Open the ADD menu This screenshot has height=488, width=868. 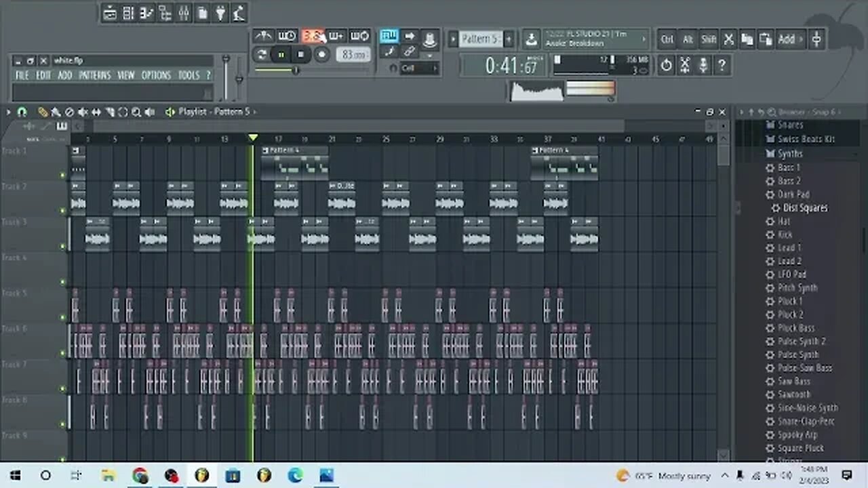pos(65,75)
